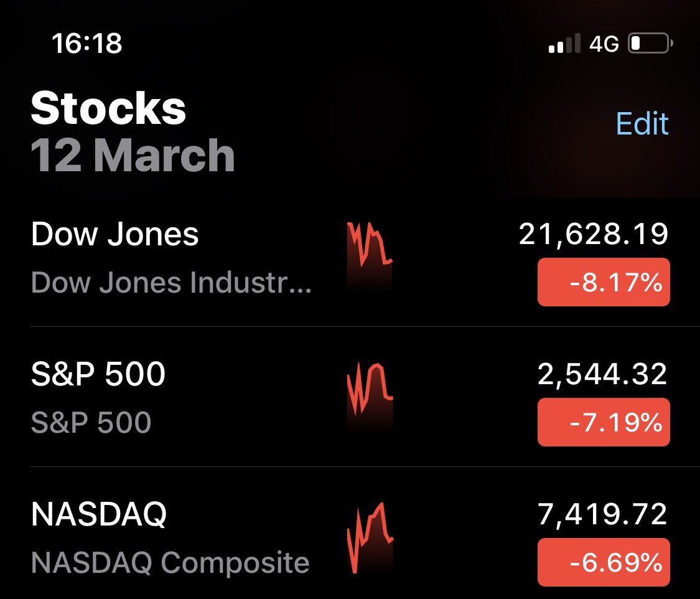Tap the 12 March date label
The height and width of the screenshot is (599, 700).
[x=133, y=155]
